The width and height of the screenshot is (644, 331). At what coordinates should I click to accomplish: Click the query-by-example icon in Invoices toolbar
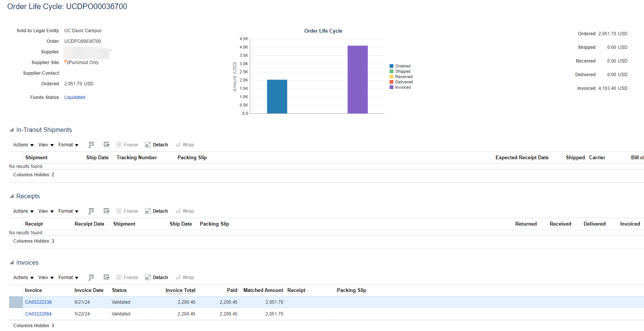click(107, 278)
